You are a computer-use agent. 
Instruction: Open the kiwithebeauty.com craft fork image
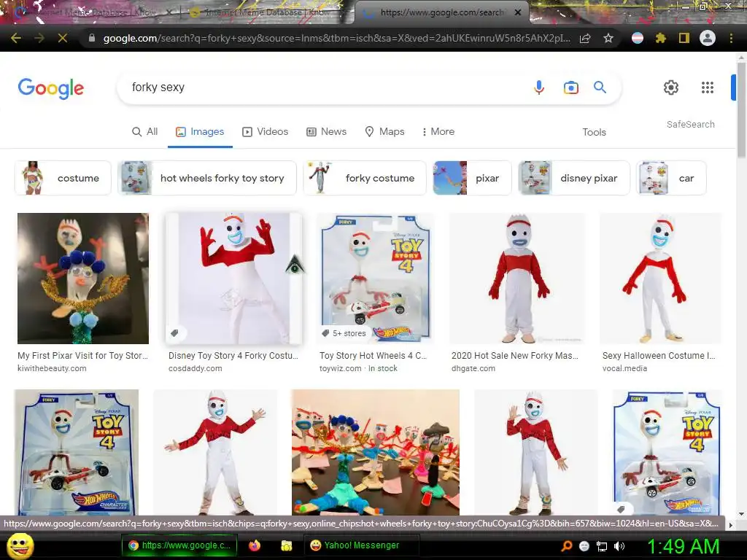83,278
